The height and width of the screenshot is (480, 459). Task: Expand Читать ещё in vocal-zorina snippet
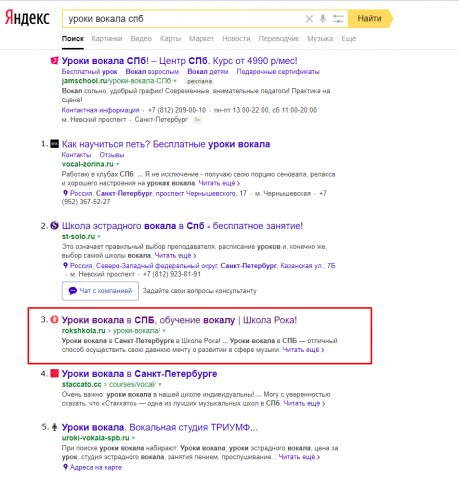(x=219, y=183)
